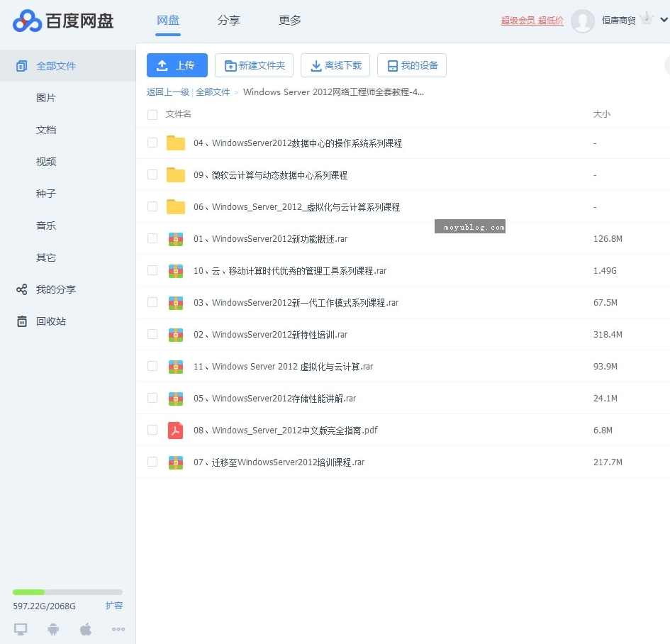Open the 回收站 (Recycle Bin)
The height and width of the screenshot is (644, 670).
click(51, 321)
